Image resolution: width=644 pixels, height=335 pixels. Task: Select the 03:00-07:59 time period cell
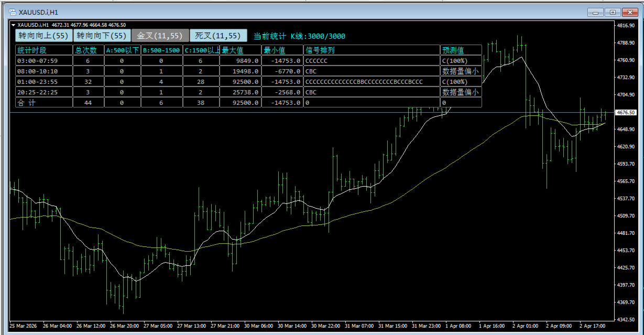(44, 61)
